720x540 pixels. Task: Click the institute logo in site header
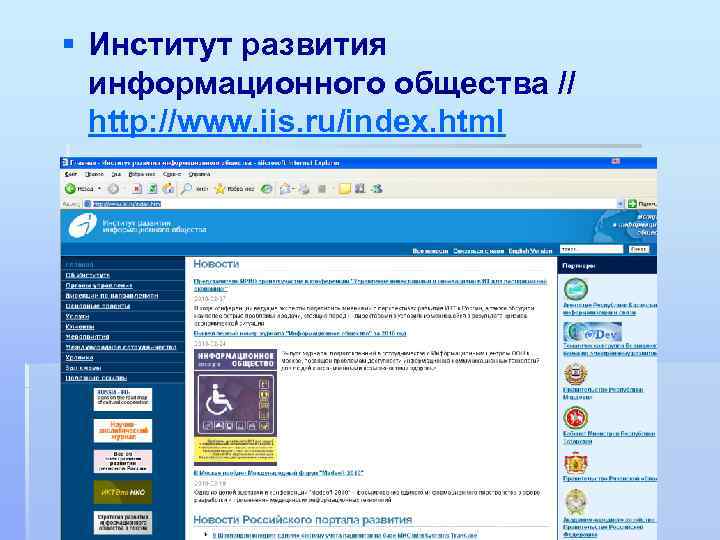point(83,225)
